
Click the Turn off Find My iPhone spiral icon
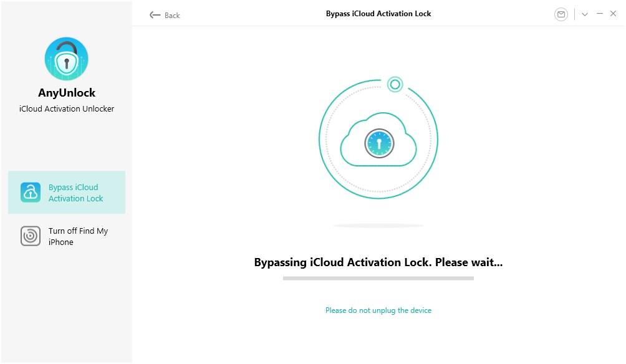point(30,236)
